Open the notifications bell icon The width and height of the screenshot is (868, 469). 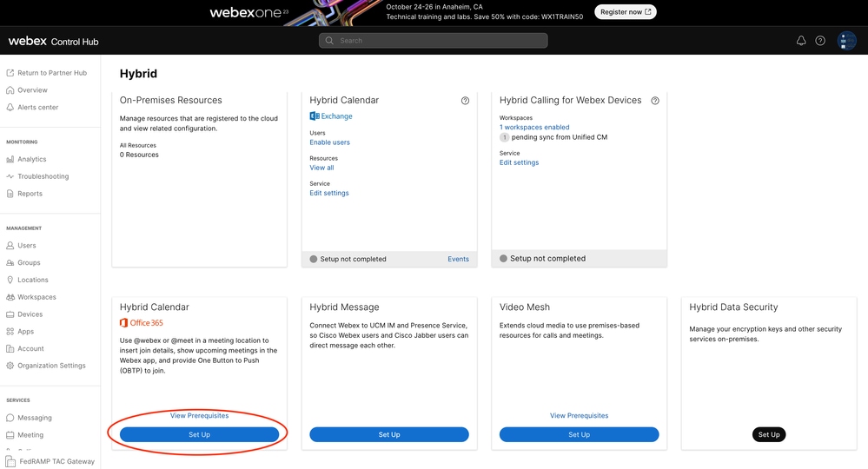pos(801,40)
